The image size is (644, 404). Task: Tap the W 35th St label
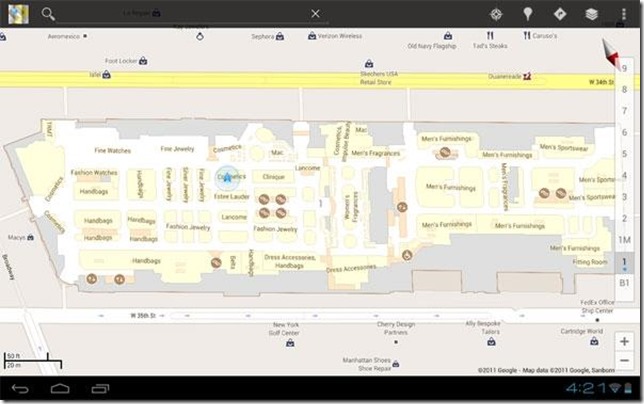click(x=143, y=316)
